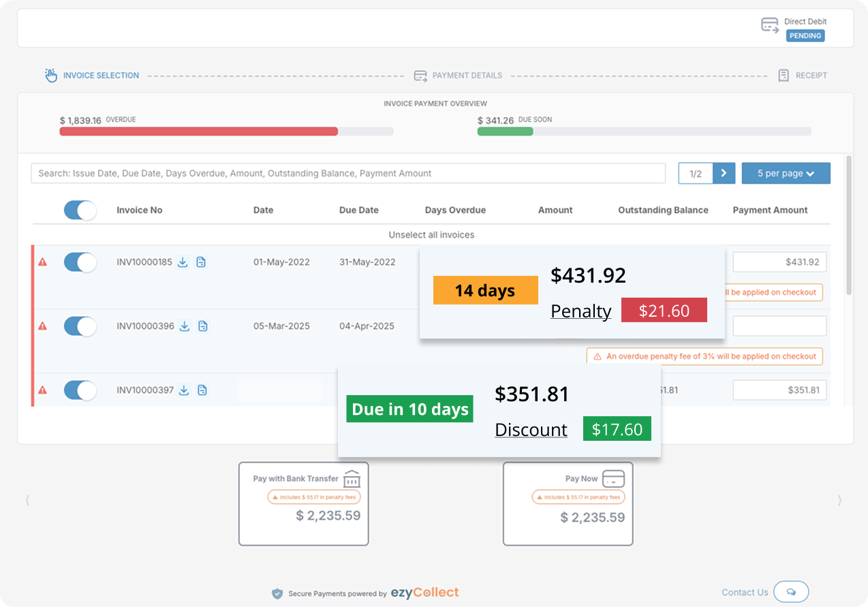The image size is (868, 607).
Task: Click the Receipt document icon
Action: 784,76
